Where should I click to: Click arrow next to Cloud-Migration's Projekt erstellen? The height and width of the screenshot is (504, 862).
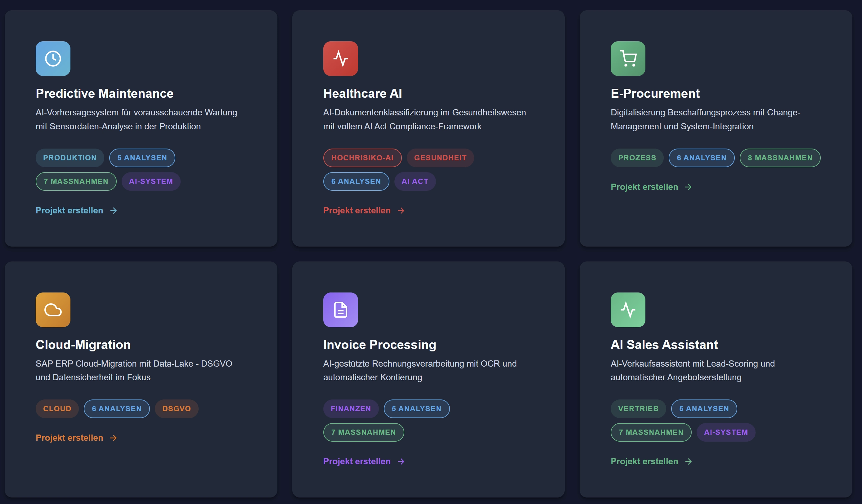[114, 438]
